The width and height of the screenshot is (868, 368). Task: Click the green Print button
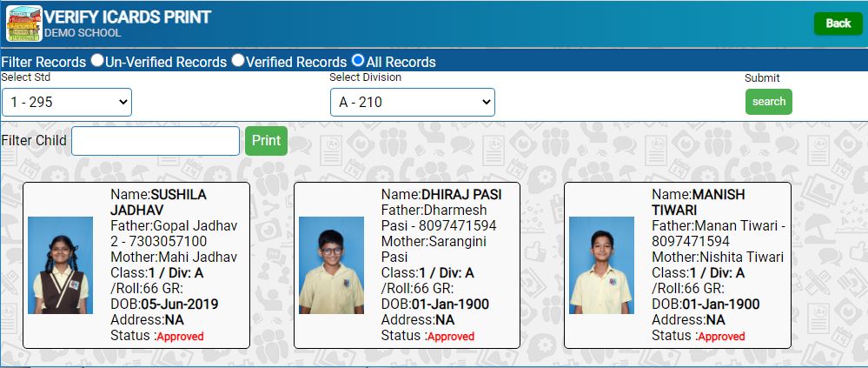click(266, 141)
